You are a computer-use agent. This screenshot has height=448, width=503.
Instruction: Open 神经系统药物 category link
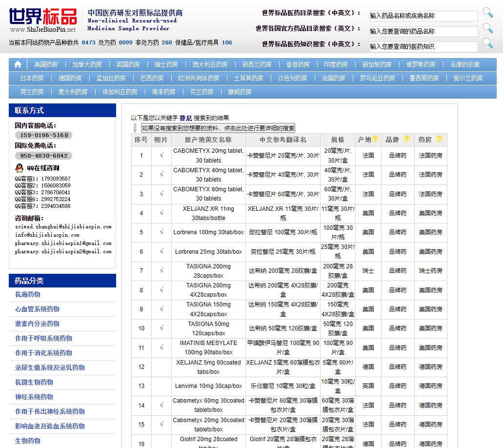[x=34, y=397]
